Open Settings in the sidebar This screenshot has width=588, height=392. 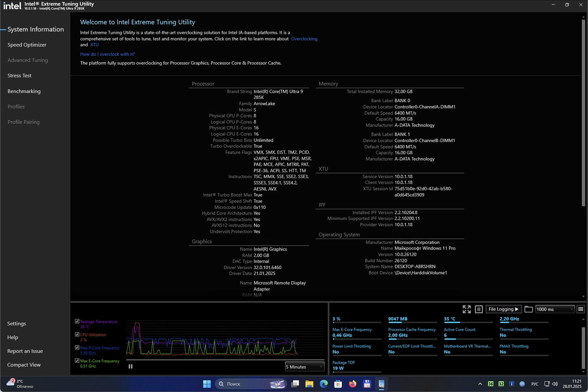tap(16, 323)
